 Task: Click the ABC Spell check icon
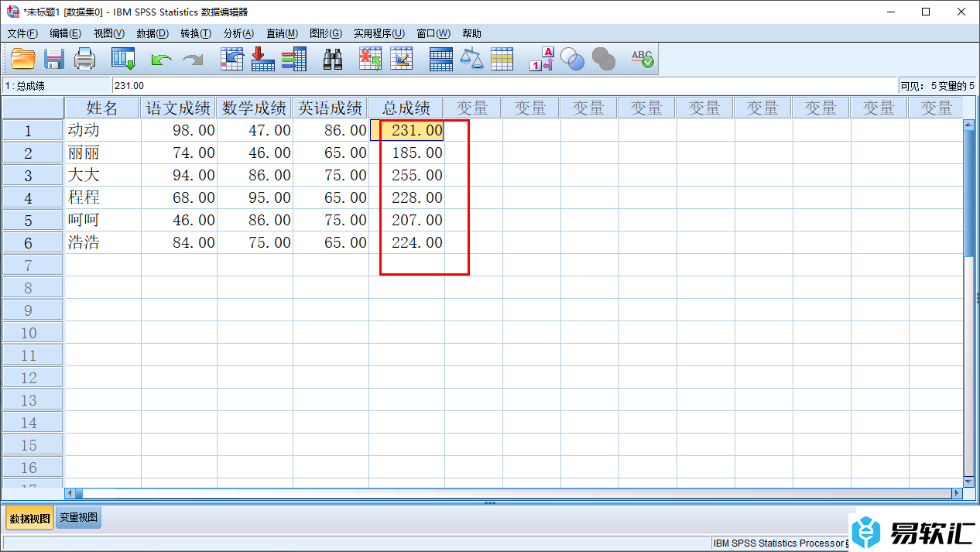642,60
